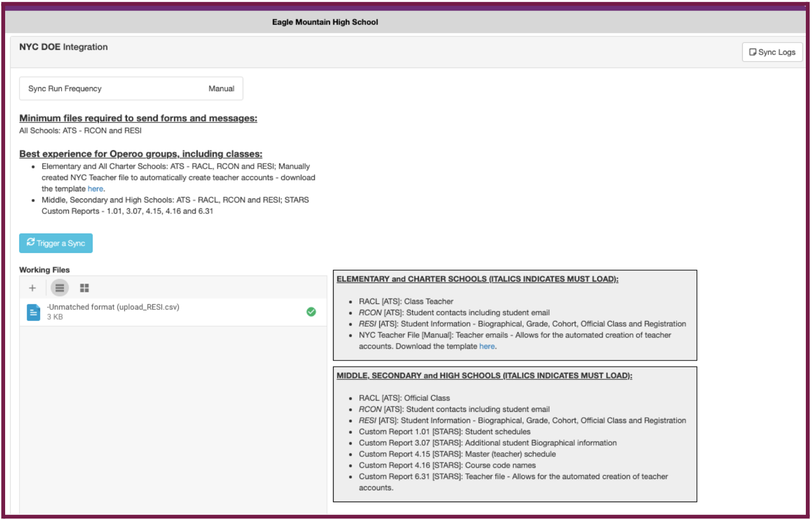Viewport: 812px width, 520px height.
Task: Click 'NYC Teacher File [Manual]: Teacher emails' item
Action: (515, 341)
